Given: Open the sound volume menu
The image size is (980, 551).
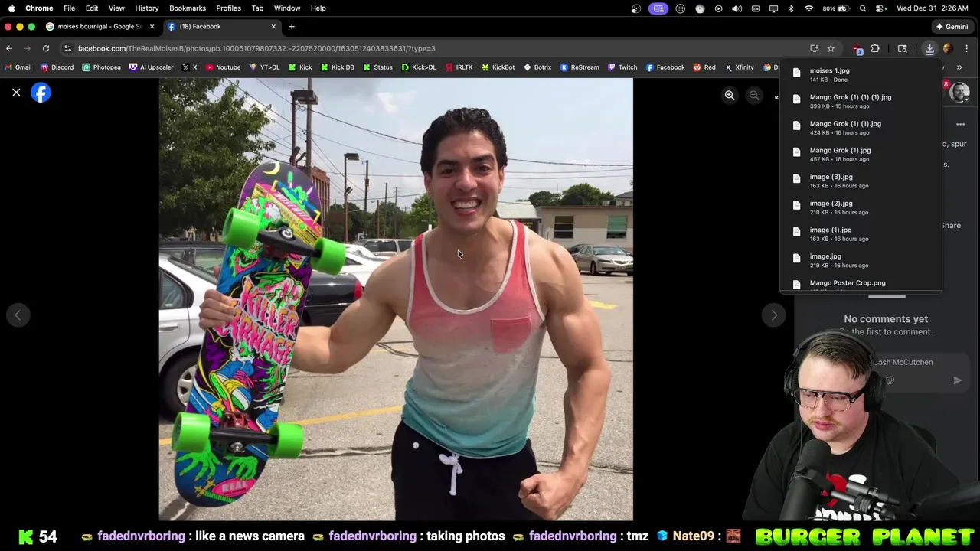Looking at the screenshot, I should [x=737, y=8].
